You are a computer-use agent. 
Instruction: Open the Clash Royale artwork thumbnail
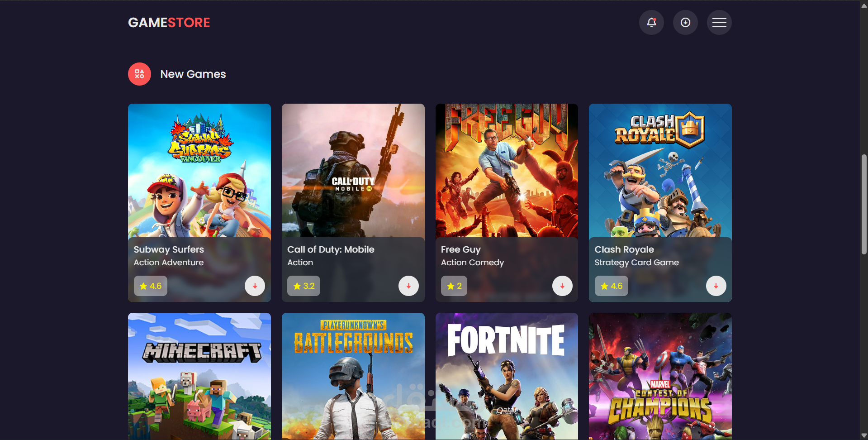click(x=660, y=171)
